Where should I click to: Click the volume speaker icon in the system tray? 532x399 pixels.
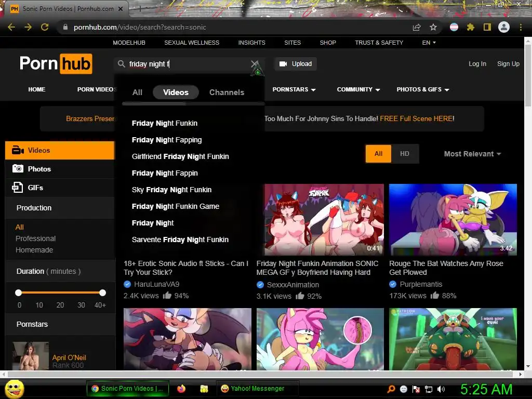(441, 389)
